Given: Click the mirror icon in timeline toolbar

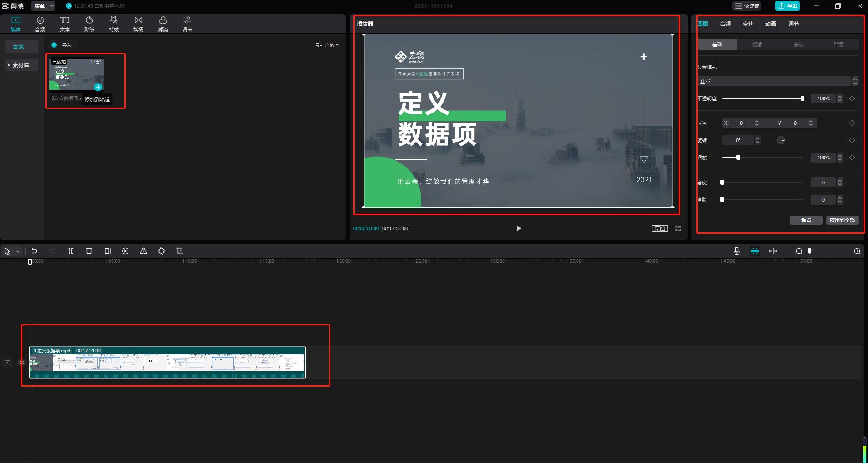Looking at the screenshot, I should (143, 251).
